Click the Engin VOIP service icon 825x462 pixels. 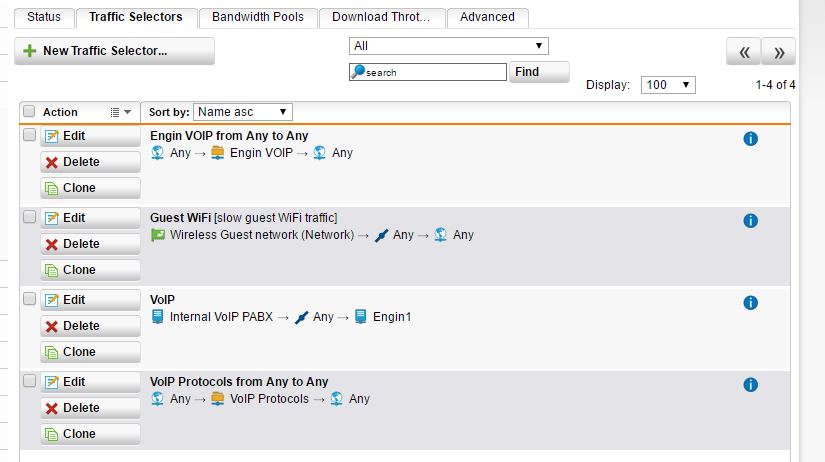tap(217, 153)
